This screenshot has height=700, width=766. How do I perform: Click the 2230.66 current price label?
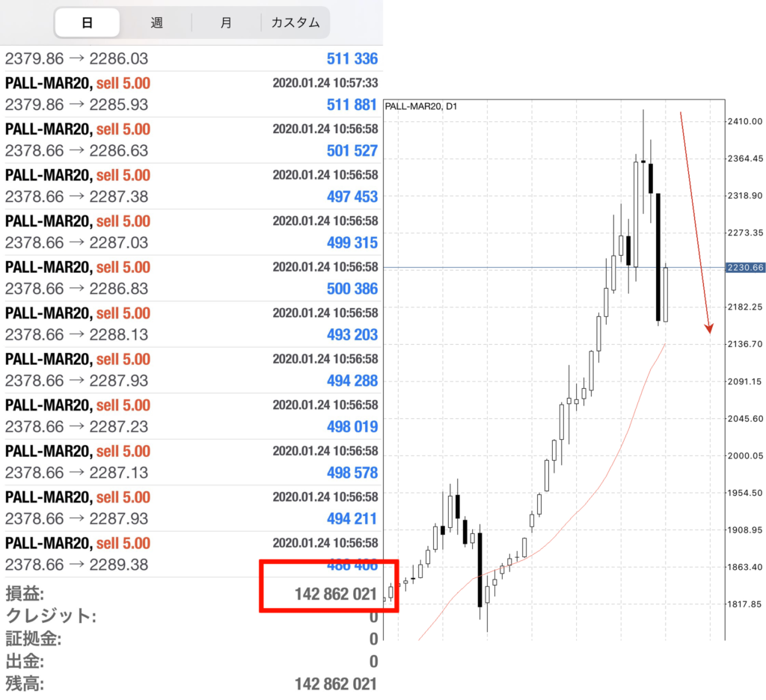pyautogui.click(x=744, y=268)
